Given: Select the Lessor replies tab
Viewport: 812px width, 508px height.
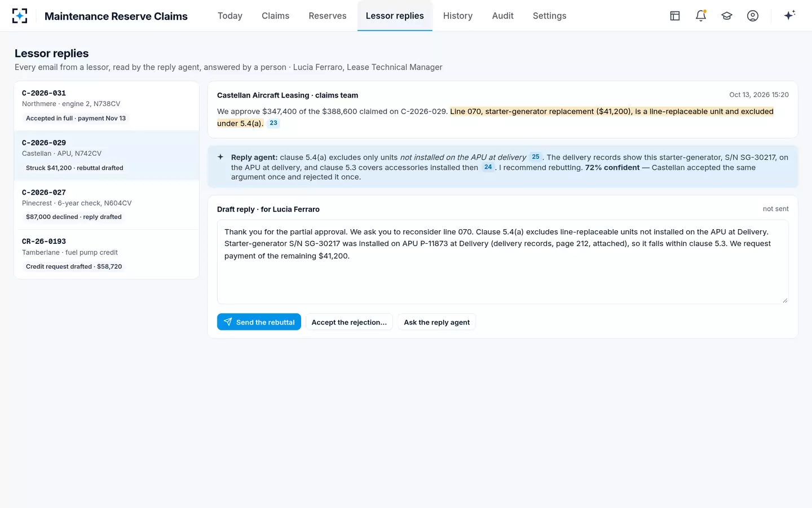Looking at the screenshot, I should coord(395,16).
